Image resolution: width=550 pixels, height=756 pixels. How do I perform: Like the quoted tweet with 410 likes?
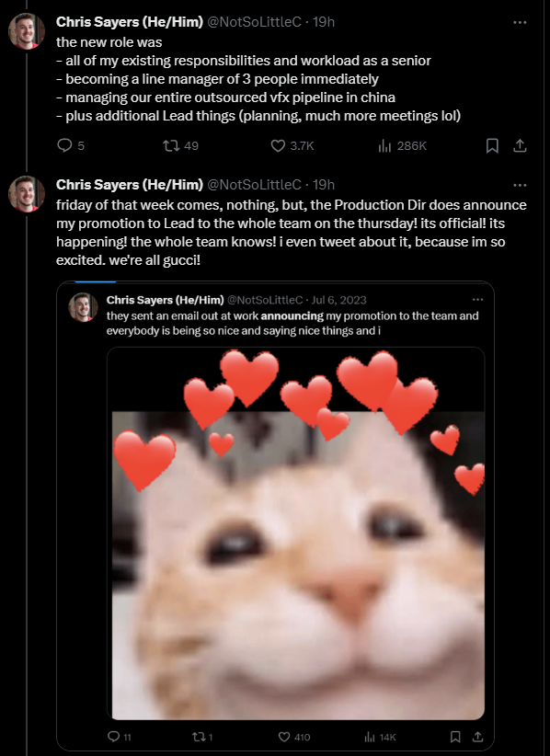click(x=284, y=737)
